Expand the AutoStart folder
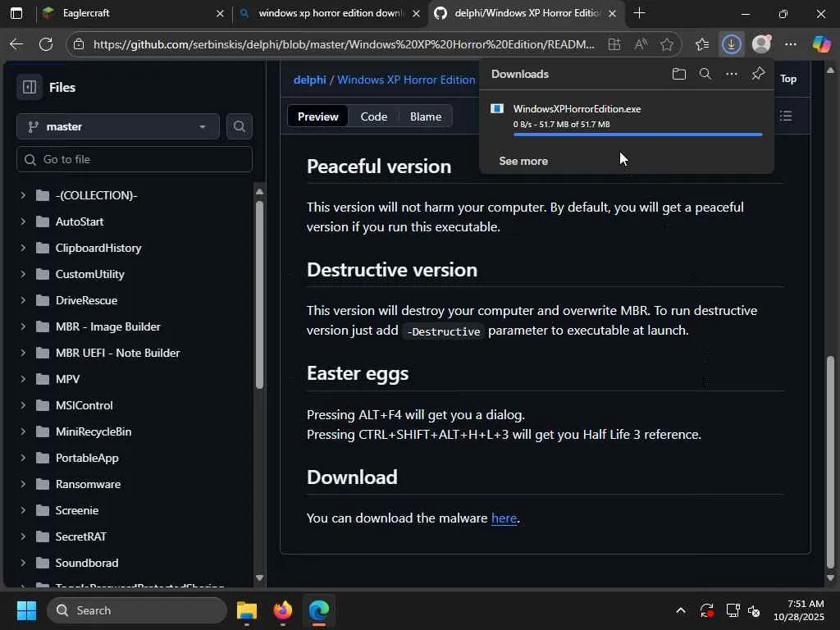 click(x=23, y=221)
